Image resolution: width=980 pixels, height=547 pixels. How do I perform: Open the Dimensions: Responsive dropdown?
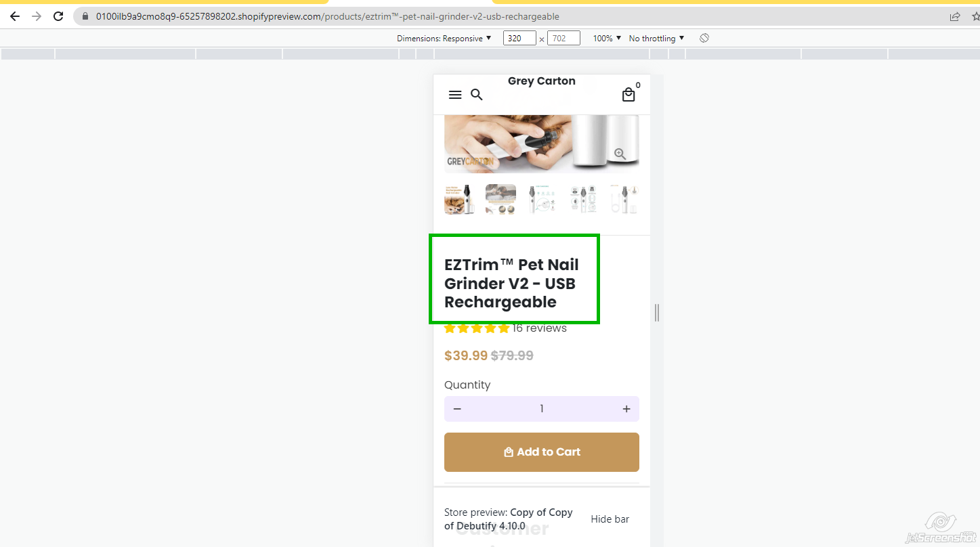pyautogui.click(x=444, y=39)
